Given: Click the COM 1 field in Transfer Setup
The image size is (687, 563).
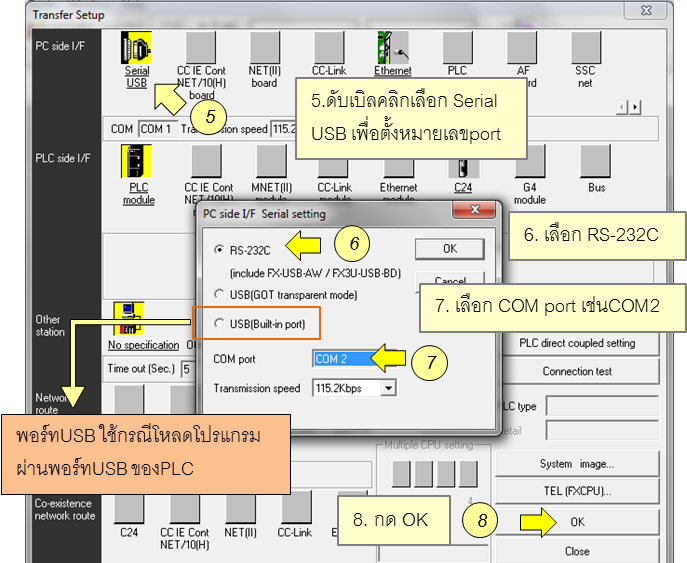Looking at the screenshot, I should 158,129.
